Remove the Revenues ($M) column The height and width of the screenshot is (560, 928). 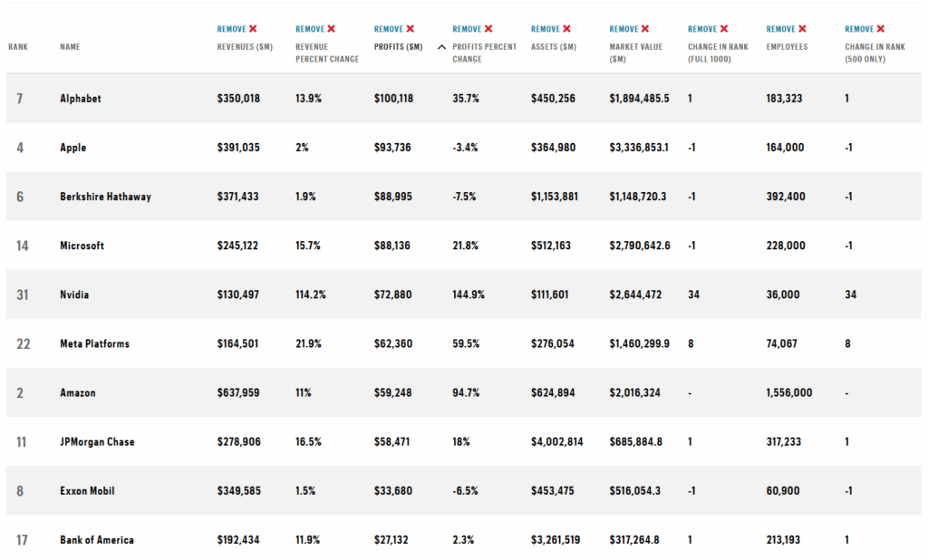[237, 29]
